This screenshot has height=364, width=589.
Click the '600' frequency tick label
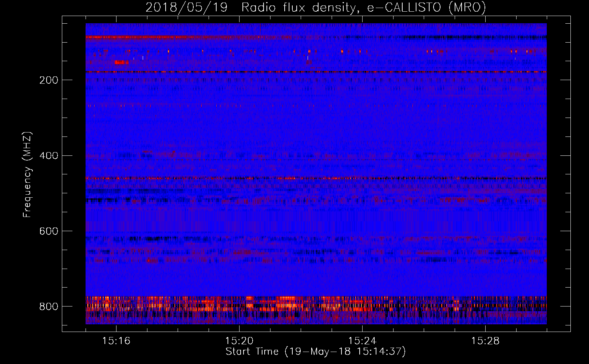(x=49, y=231)
